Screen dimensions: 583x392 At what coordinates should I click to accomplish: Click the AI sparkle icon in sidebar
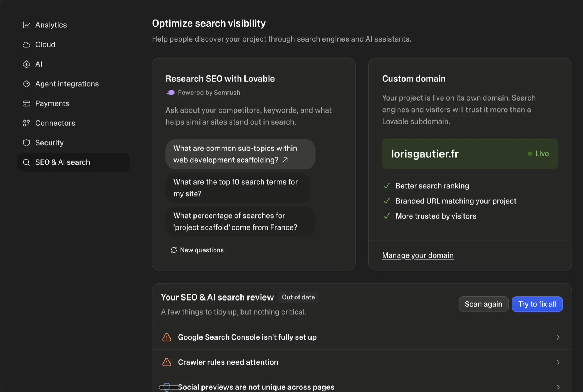(x=26, y=64)
